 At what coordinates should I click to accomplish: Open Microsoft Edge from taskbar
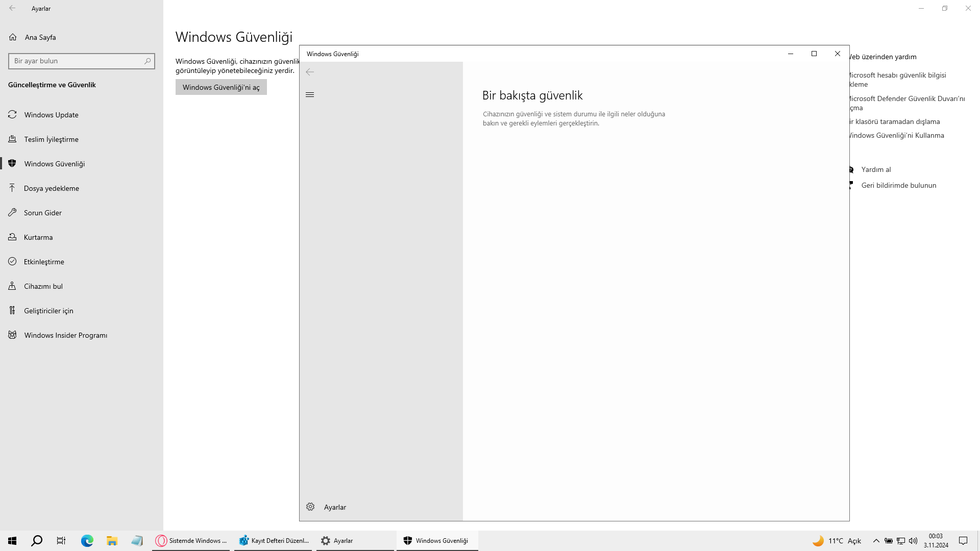click(x=87, y=541)
